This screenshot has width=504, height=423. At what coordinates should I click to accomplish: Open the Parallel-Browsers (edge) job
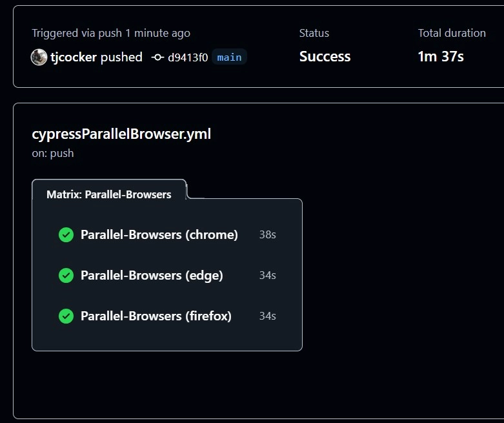coord(152,275)
